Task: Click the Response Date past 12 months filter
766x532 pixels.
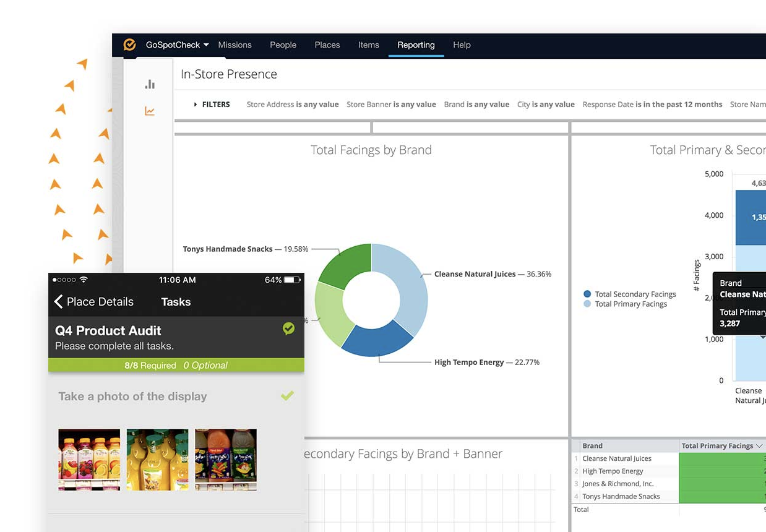Action: (652, 105)
